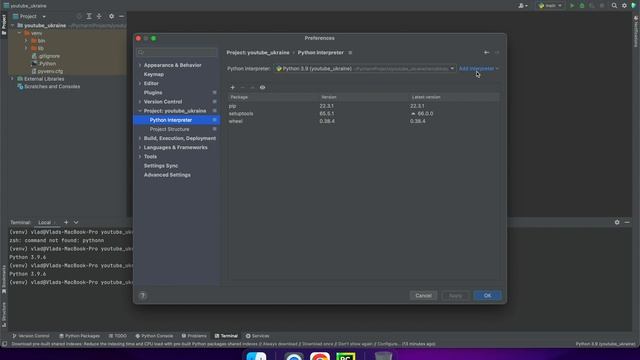The width and height of the screenshot is (640, 360).
Task: Expand the Version Control section
Action: (x=140, y=102)
